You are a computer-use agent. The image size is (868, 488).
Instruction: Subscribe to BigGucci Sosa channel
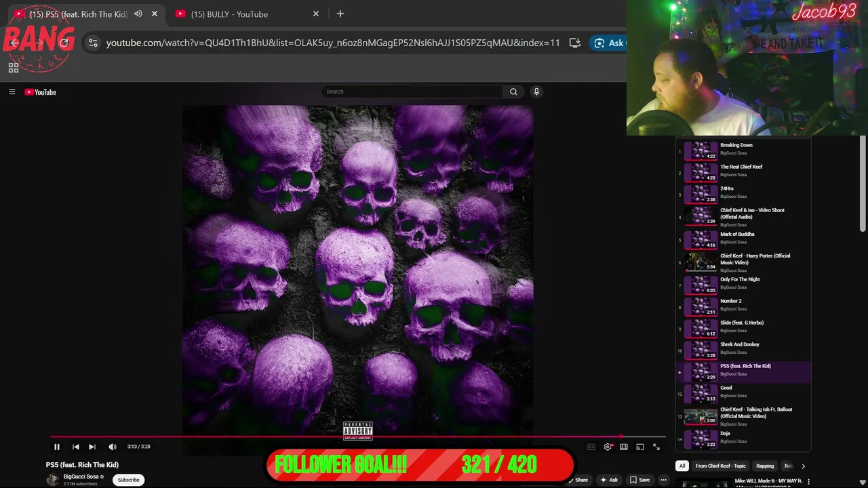click(128, 480)
